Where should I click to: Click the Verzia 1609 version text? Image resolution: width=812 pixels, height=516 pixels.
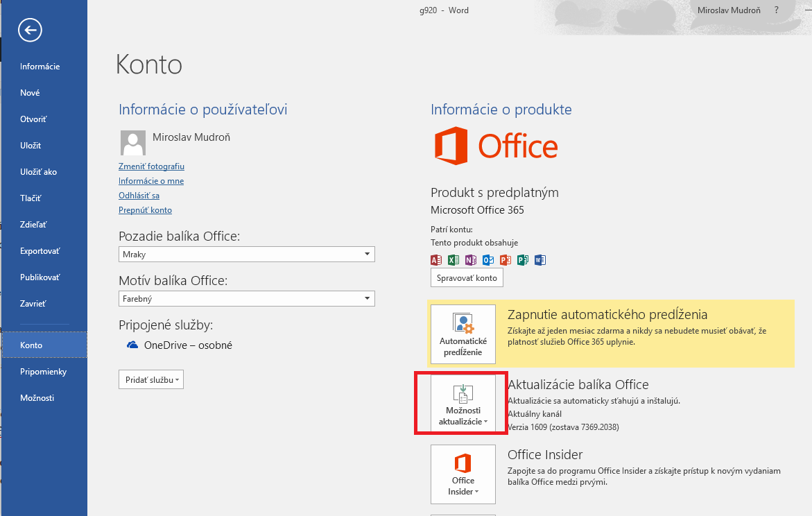tap(564, 427)
